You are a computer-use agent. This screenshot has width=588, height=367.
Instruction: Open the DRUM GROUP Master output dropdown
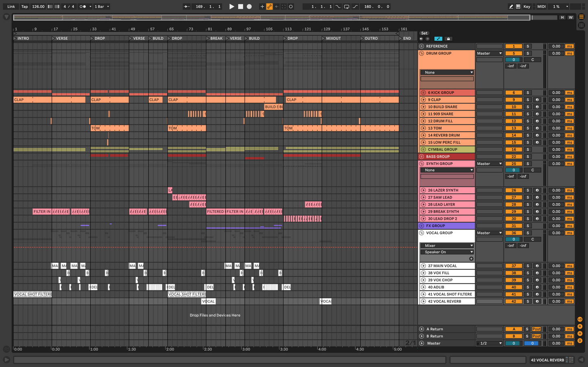[x=489, y=54]
